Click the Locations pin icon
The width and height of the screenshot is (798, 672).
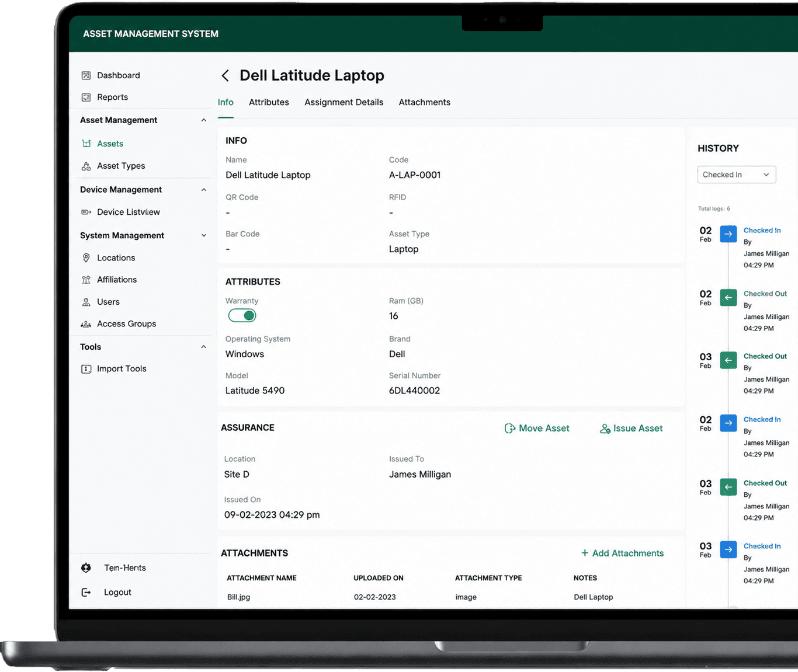(x=86, y=257)
